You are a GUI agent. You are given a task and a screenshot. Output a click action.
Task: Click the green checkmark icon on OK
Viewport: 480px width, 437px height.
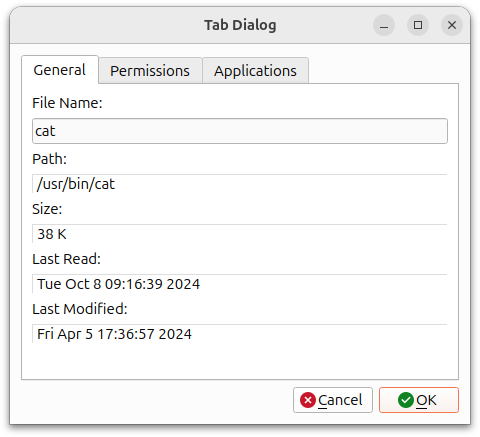pos(406,400)
